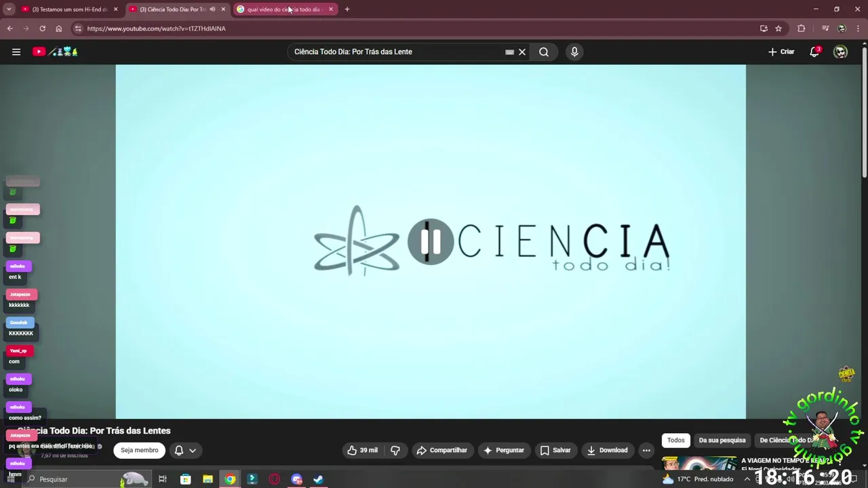Screen dimensions: 868x488
Task: Click the YouTube search input field
Action: point(397,52)
